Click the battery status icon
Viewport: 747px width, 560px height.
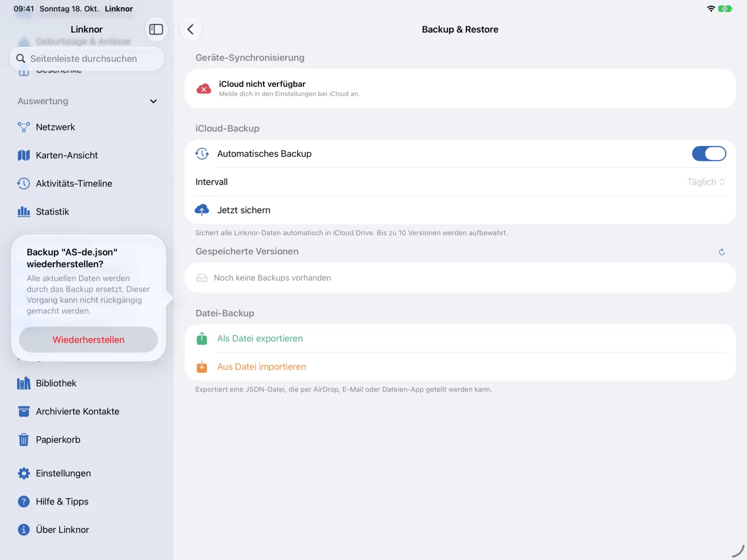coord(726,9)
